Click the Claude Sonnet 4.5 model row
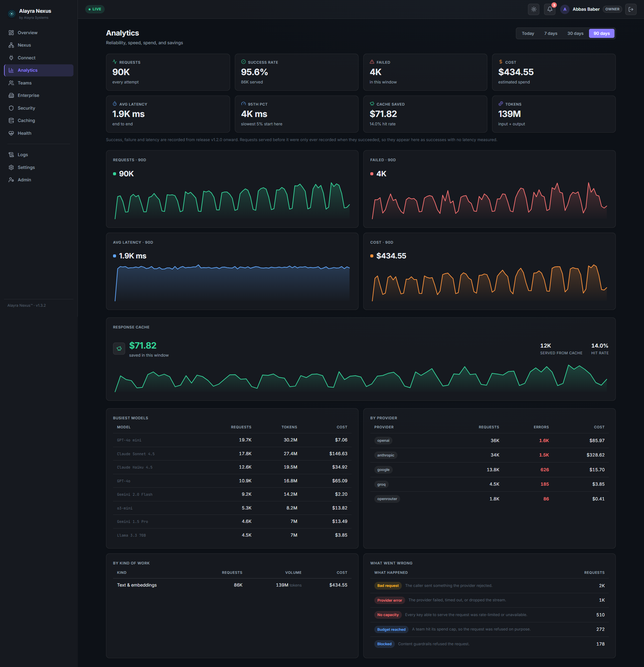The height and width of the screenshot is (667, 644). pyautogui.click(x=232, y=453)
